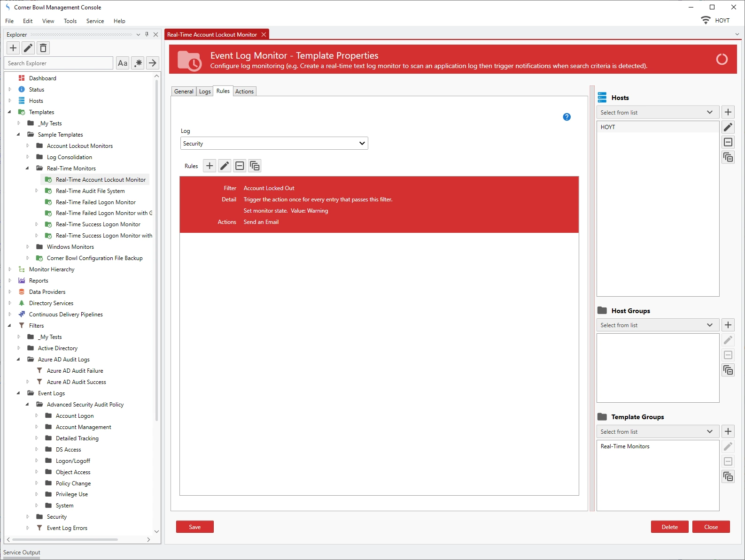This screenshot has height=560, width=745.
Task: Open the Tools menu
Action: [70, 21]
